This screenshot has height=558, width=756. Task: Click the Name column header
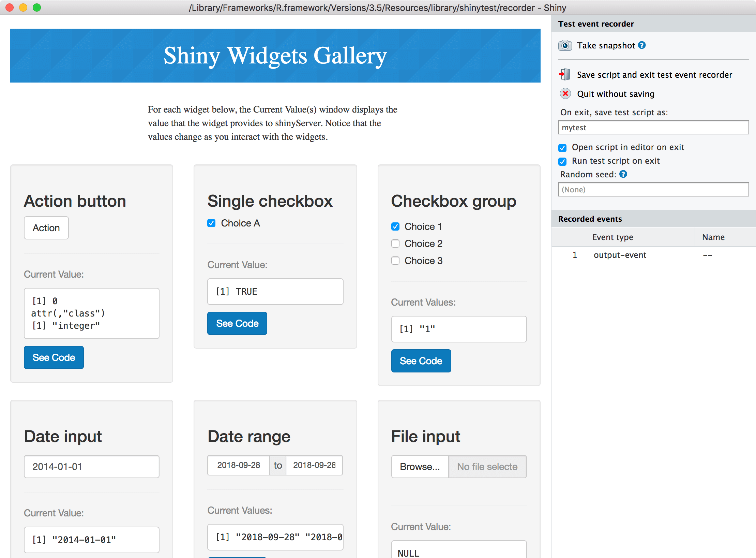click(725, 237)
